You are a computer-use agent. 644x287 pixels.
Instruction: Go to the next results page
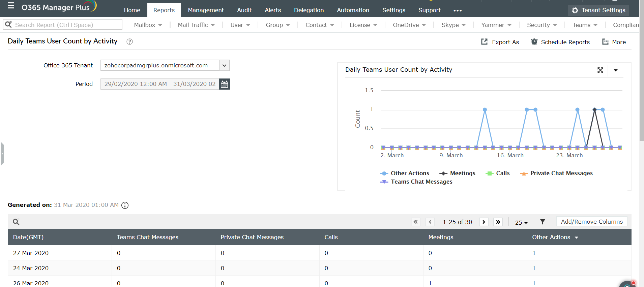point(484,222)
